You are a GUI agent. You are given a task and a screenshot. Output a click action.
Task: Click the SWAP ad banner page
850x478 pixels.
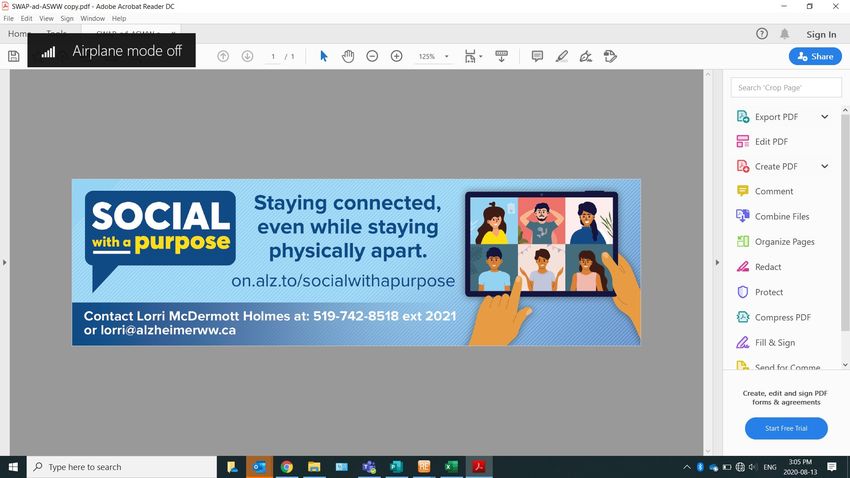[x=356, y=262]
